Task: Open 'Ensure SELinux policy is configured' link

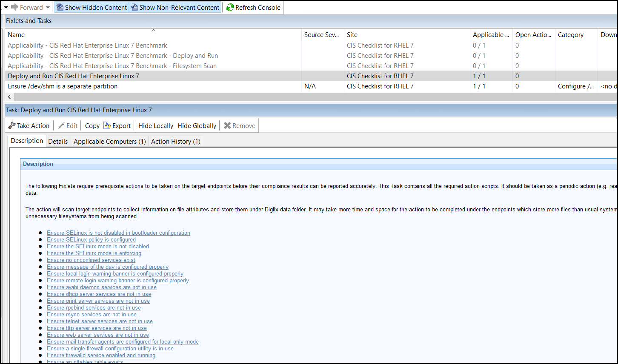Action: tap(91, 239)
